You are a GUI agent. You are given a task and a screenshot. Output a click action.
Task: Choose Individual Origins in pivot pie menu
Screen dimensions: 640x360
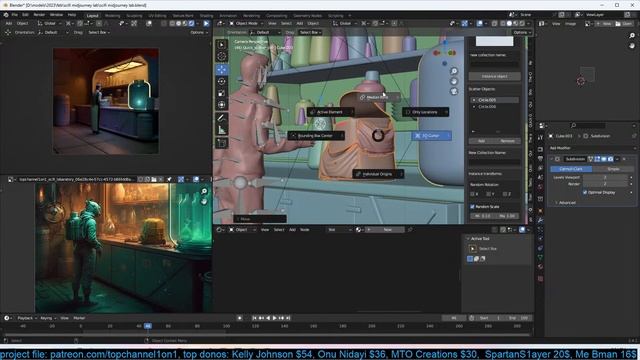(378, 174)
